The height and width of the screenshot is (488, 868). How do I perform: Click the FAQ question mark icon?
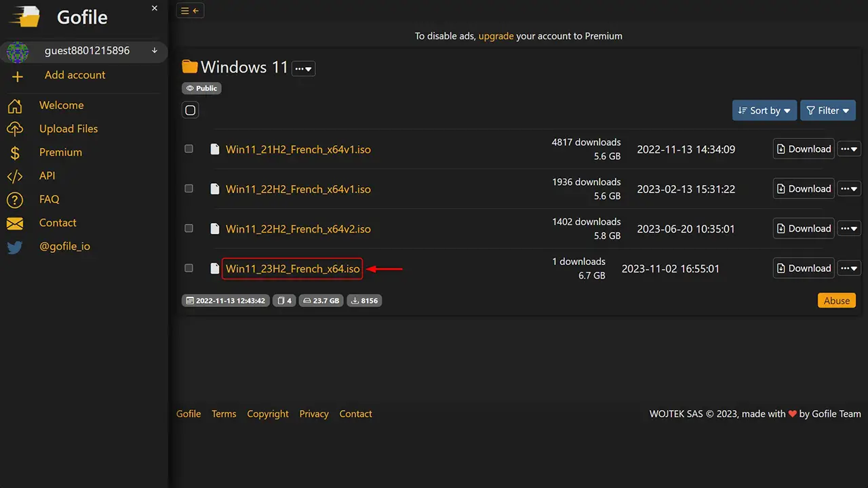click(14, 200)
